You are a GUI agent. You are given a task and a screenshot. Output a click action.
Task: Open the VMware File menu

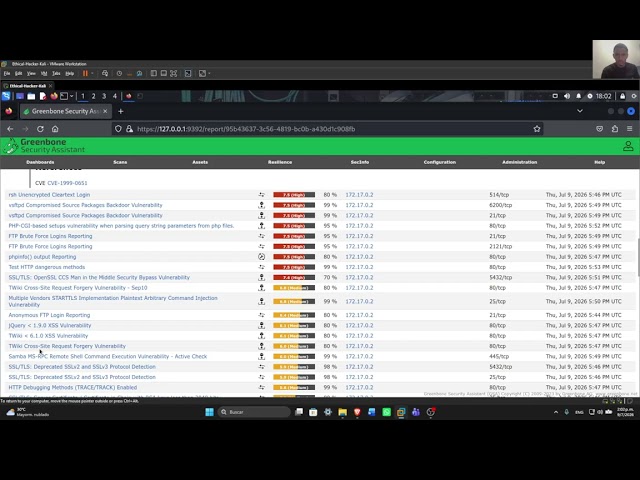pos(7,73)
